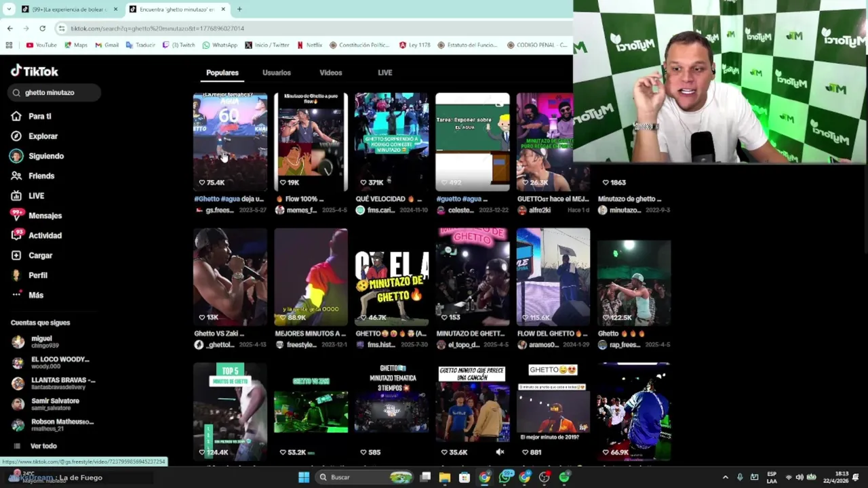
Task: Open the TOP 5 video with 124.4K likes
Action: (231, 411)
